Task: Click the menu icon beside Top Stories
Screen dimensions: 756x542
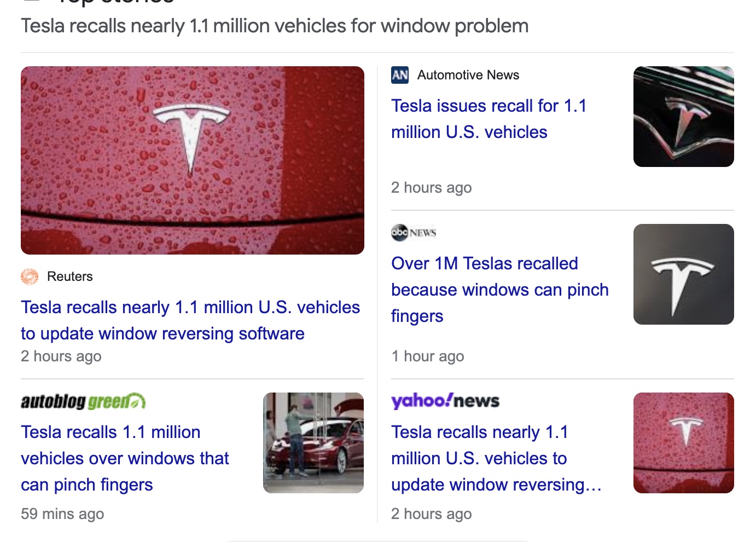Action: (32, 2)
